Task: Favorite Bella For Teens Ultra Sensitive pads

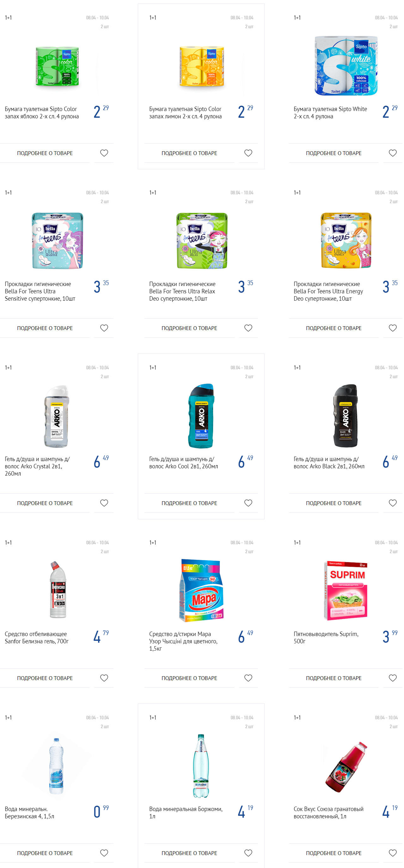Action: [104, 328]
